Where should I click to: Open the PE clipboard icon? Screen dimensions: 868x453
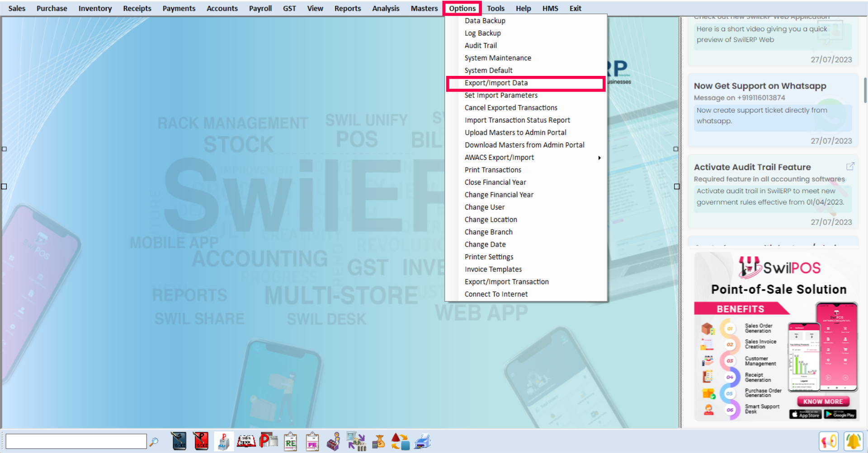pyautogui.click(x=312, y=442)
